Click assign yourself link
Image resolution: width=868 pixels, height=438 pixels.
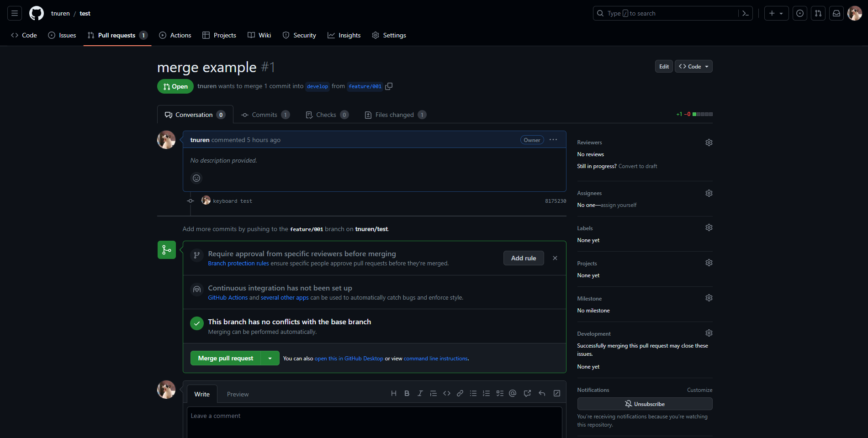[x=619, y=205]
